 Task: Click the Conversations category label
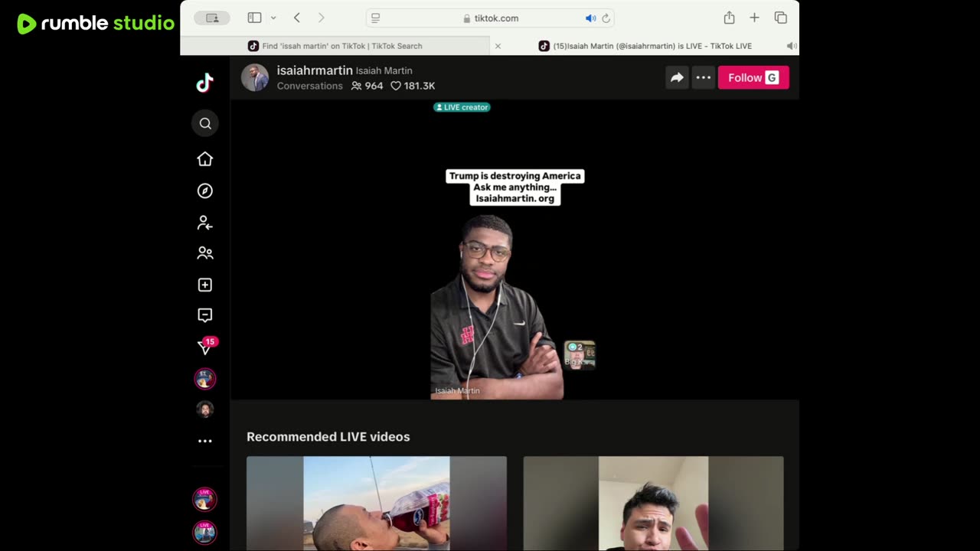(310, 86)
